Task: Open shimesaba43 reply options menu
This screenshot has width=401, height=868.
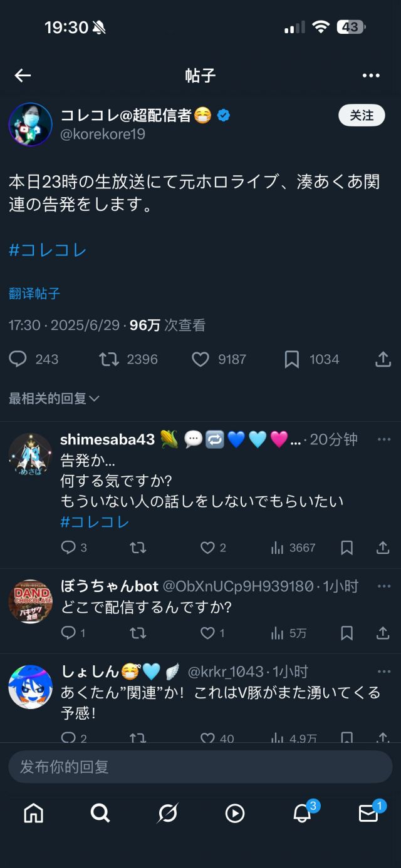Action: pyautogui.click(x=383, y=439)
